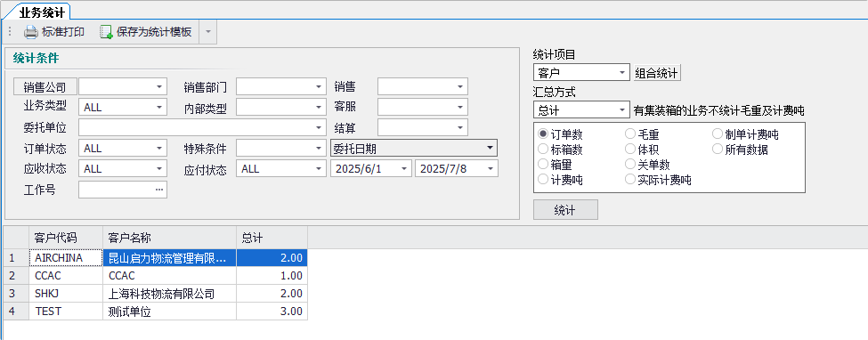Open the toolbar overflow dropdown arrow
868x340 pixels.
point(208,32)
